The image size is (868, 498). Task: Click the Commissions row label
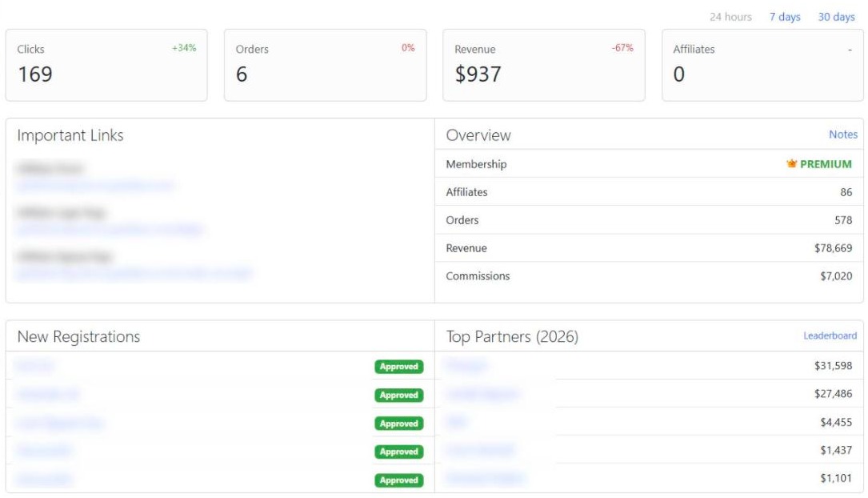478,276
